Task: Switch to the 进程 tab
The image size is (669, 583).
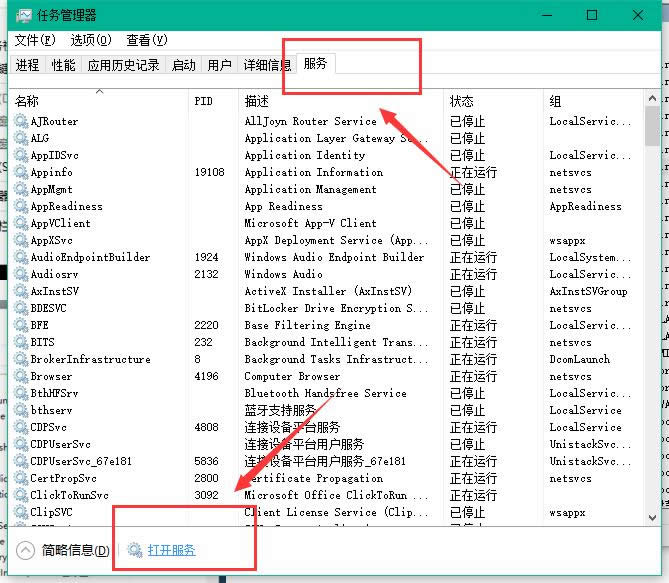Action: 27,65
